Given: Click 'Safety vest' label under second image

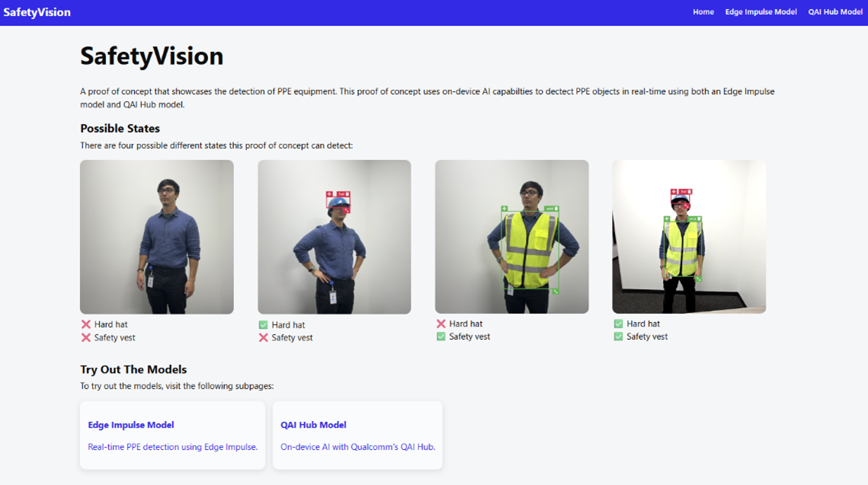Looking at the screenshot, I should (292, 337).
